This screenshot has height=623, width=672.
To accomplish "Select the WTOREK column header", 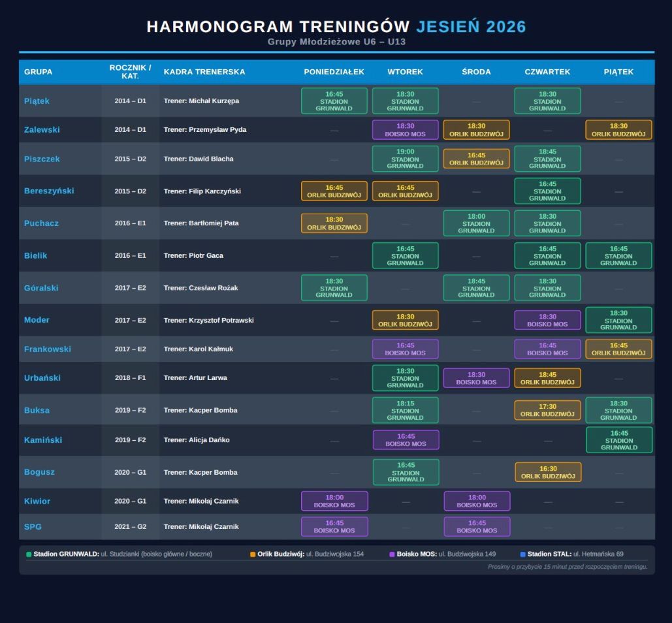I will [x=405, y=72].
